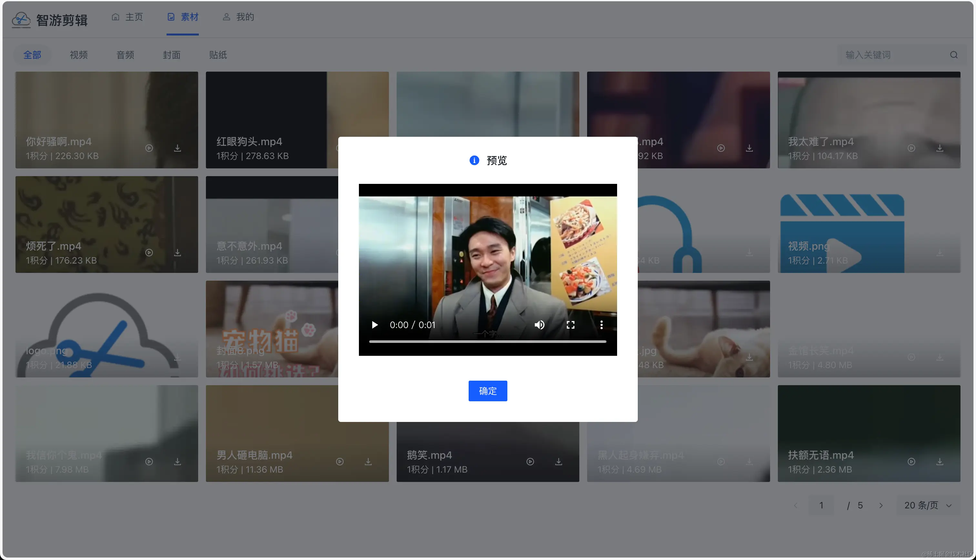Switch to 贴纸 filter tab
The width and height of the screenshot is (976, 560).
tap(218, 55)
